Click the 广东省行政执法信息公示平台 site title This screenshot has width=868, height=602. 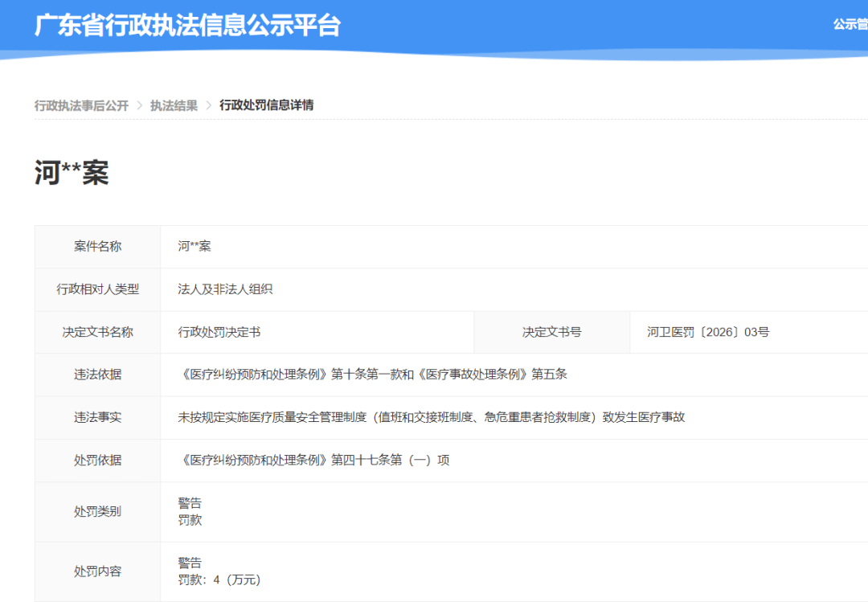(187, 25)
